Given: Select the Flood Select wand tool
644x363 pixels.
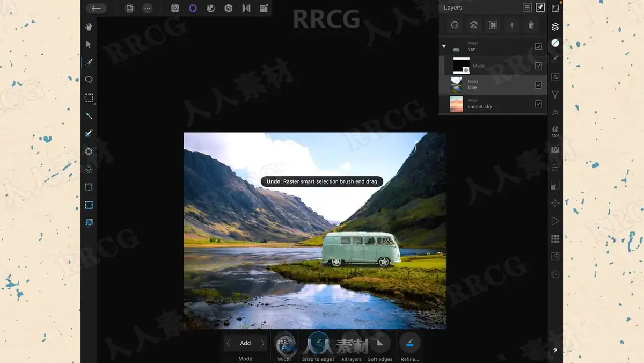Looking at the screenshot, I should click(89, 116).
